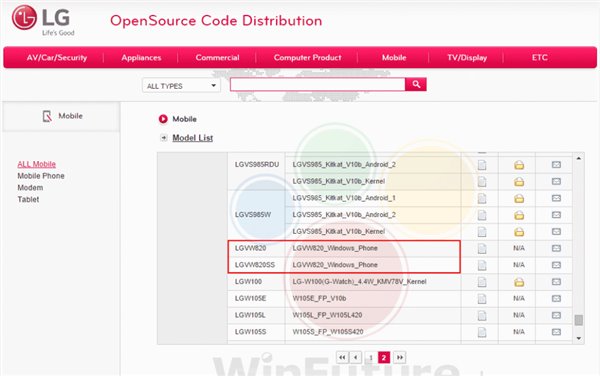Click lock icon for LGW100 G-Watch row
The width and height of the screenshot is (600, 376).
(519, 282)
